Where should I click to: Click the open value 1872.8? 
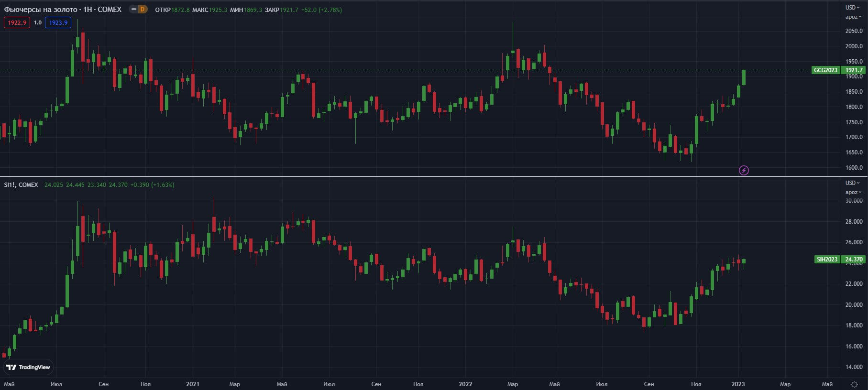pyautogui.click(x=180, y=10)
